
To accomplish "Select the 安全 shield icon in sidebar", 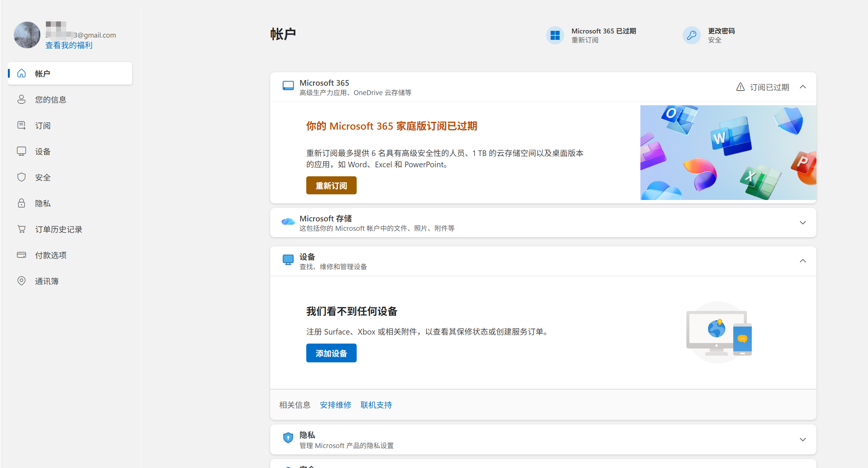I will [21, 177].
